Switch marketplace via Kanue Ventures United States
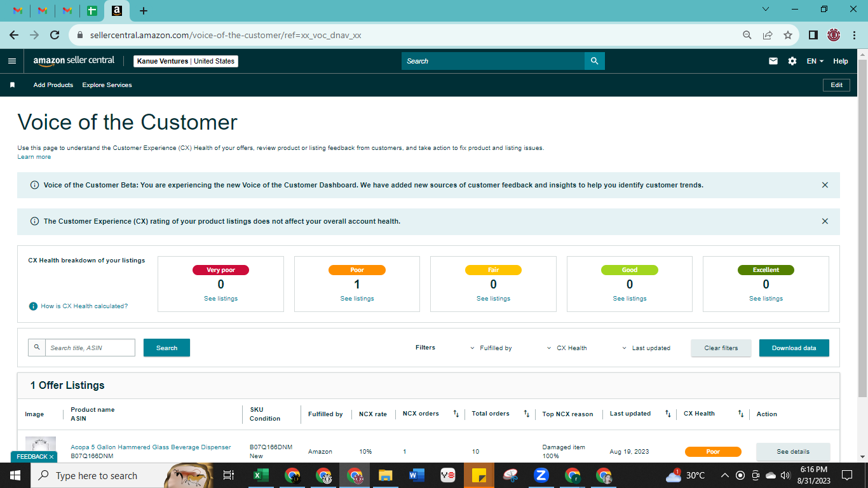 [x=186, y=61]
